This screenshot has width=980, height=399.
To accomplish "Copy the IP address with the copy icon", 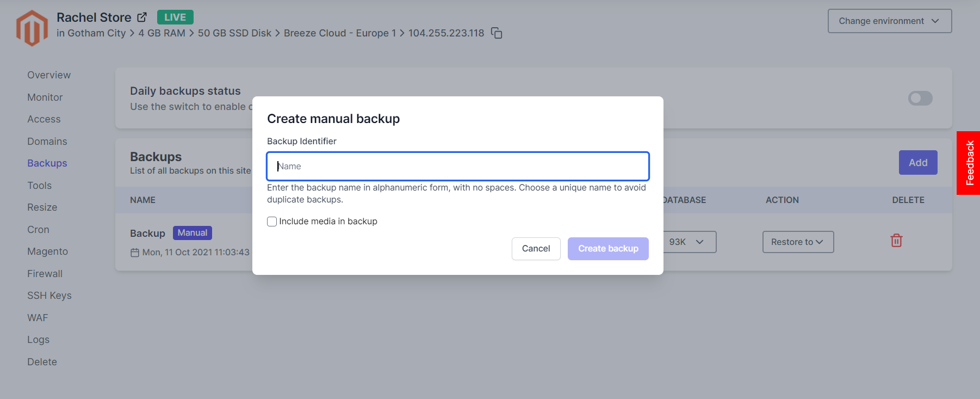I will coord(497,33).
